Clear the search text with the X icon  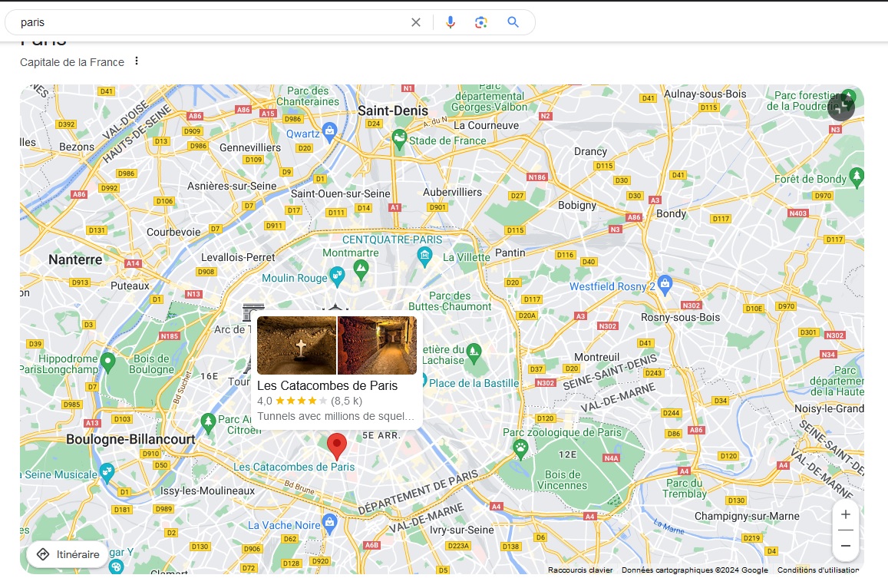pyautogui.click(x=416, y=22)
